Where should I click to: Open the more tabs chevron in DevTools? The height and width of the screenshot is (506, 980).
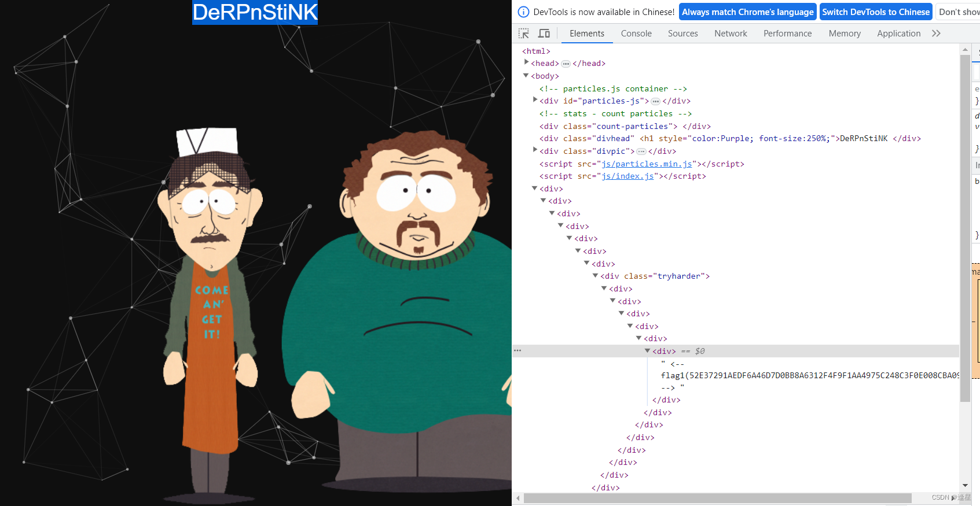[x=936, y=34]
